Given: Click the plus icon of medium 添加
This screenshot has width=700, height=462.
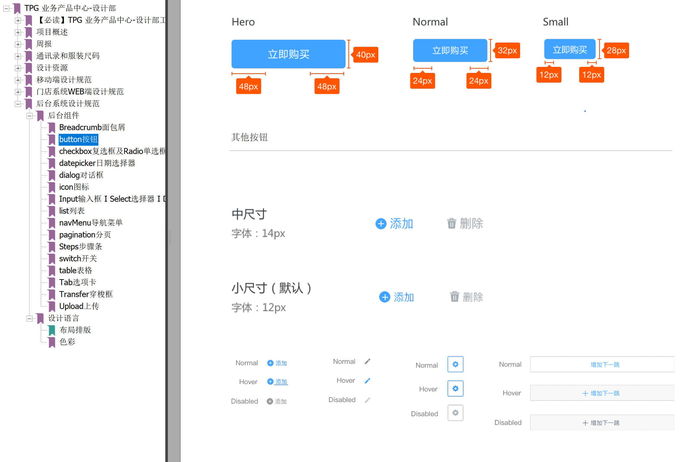Looking at the screenshot, I should [x=381, y=224].
